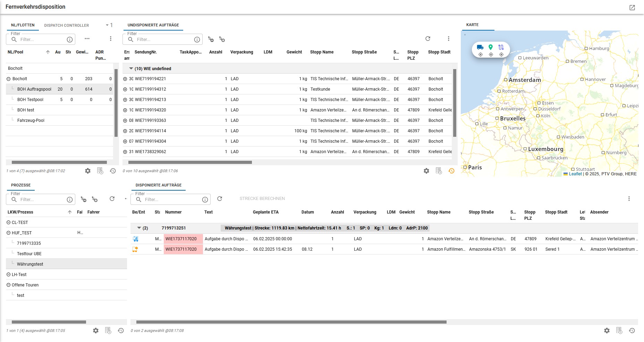Collapse the (2) 7199713251 tour group
The image size is (644, 342).
[x=139, y=228]
